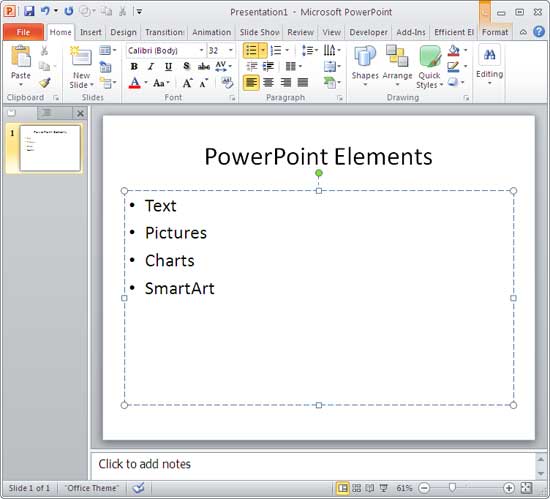
Task: Open the font size 32 dropdown
Action: [x=231, y=50]
